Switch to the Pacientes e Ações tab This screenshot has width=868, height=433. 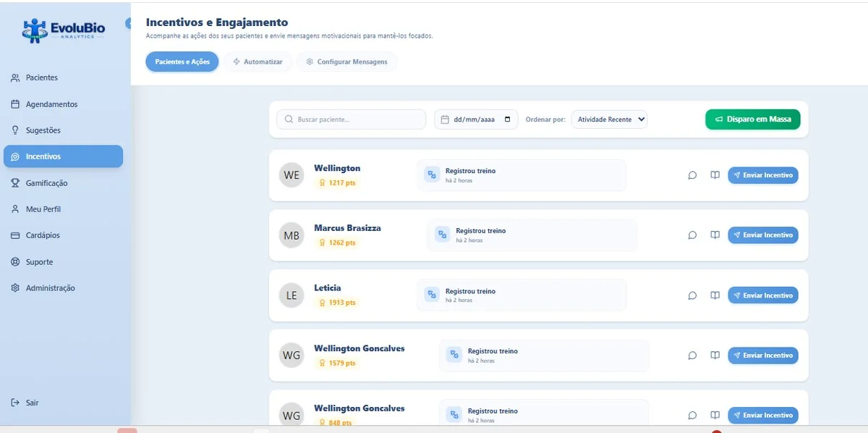(x=182, y=62)
